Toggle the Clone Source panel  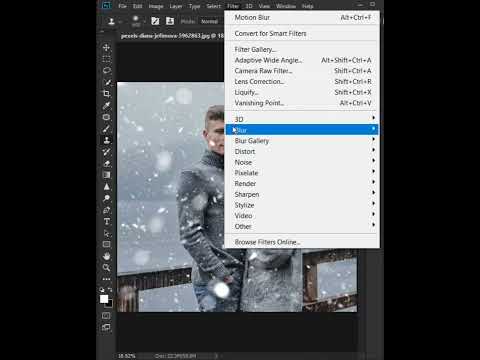pyautogui.click(x=170, y=21)
